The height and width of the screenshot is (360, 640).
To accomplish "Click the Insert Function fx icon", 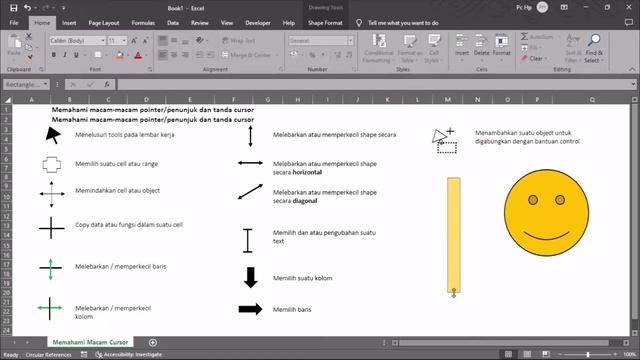I will click(x=107, y=84).
